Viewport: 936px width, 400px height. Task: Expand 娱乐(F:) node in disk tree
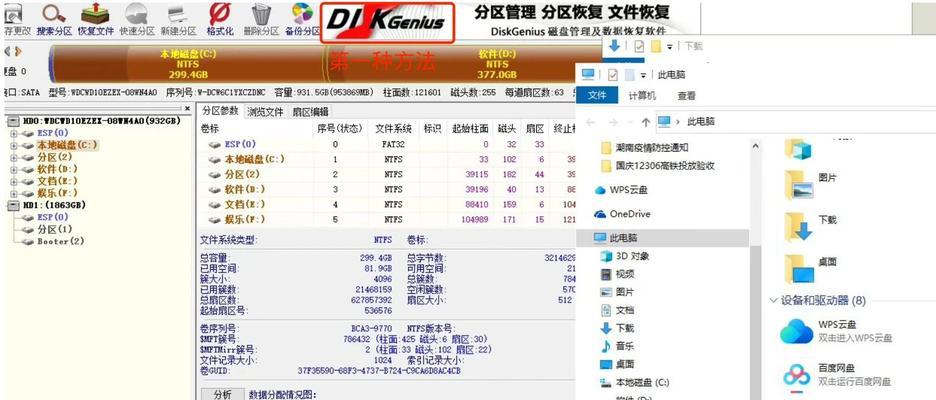(13, 193)
